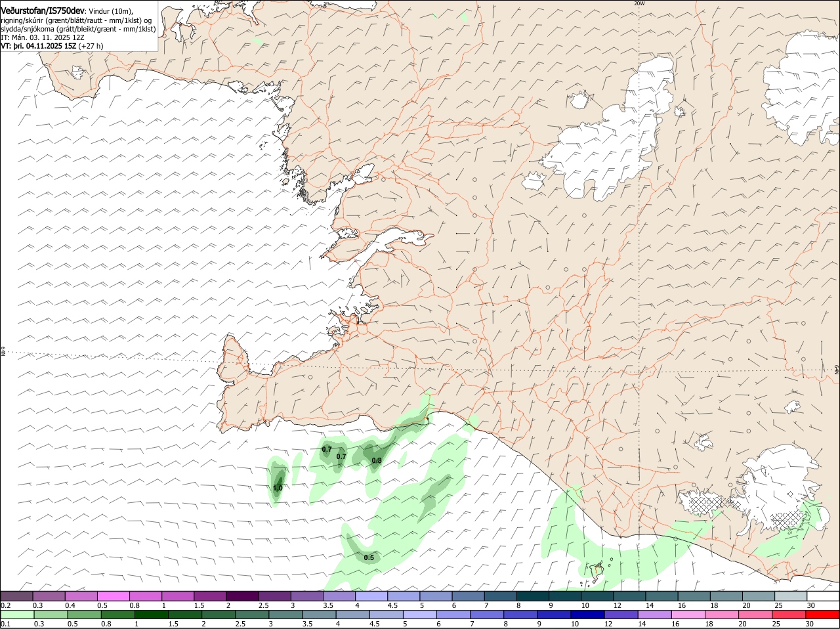840x629 pixels.
Task: Pick the deep blue 10 swatch in lower legend row
Action: [x=587, y=615]
